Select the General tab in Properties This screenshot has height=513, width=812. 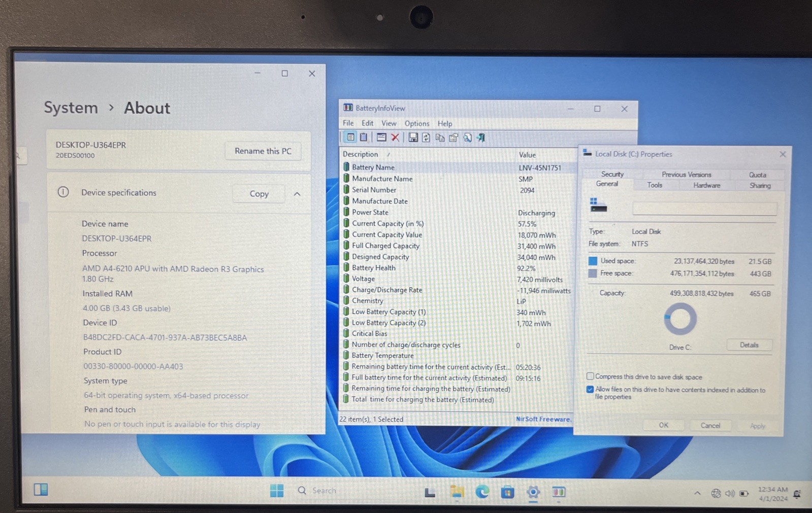607,184
